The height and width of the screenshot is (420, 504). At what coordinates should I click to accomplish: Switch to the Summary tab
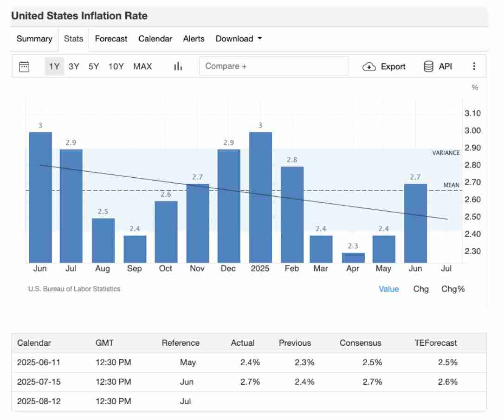(34, 39)
